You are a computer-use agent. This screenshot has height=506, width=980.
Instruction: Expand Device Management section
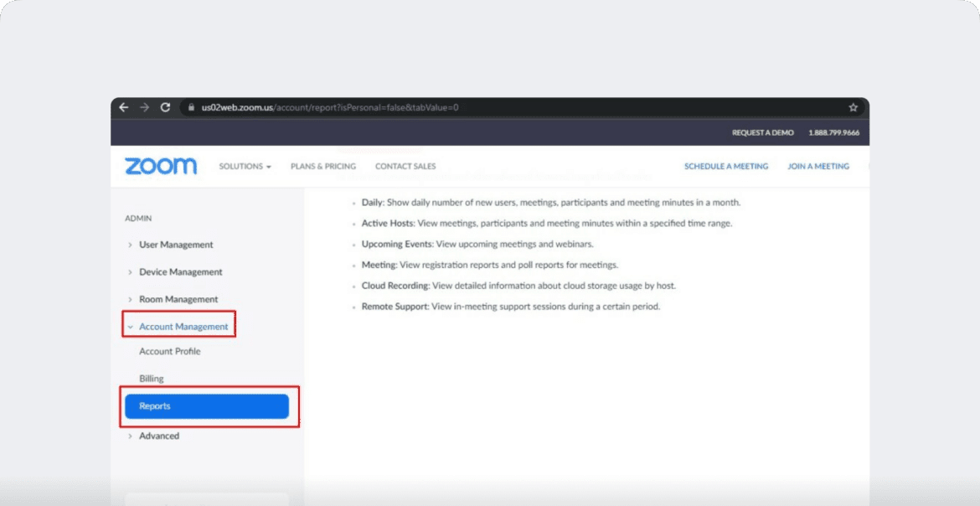(x=175, y=272)
